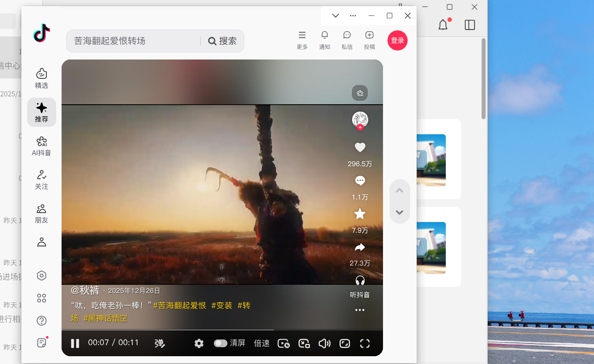Click the red 登录 login button

[397, 41]
